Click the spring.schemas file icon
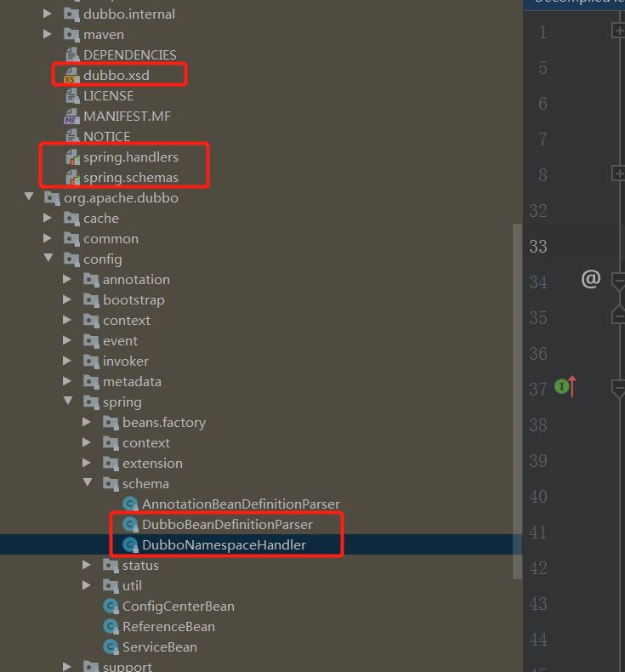This screenshot has width=625, height=672. tap(73, 178)
